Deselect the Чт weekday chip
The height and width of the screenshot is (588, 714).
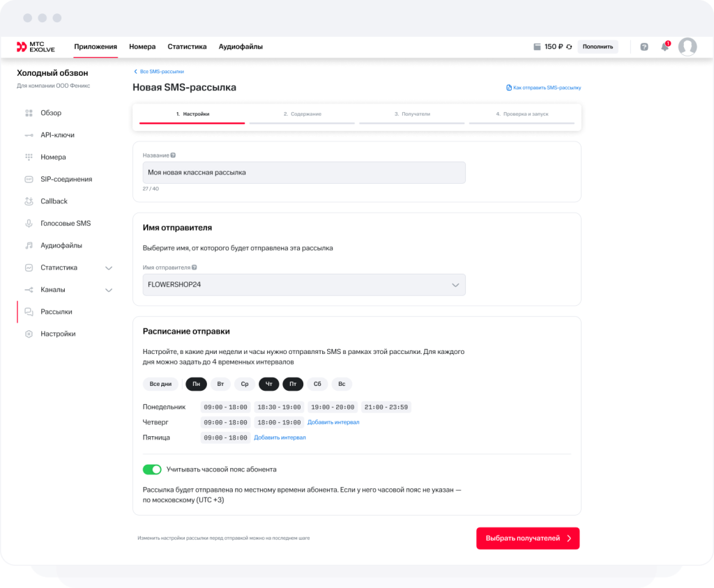[x=269, y=384]
